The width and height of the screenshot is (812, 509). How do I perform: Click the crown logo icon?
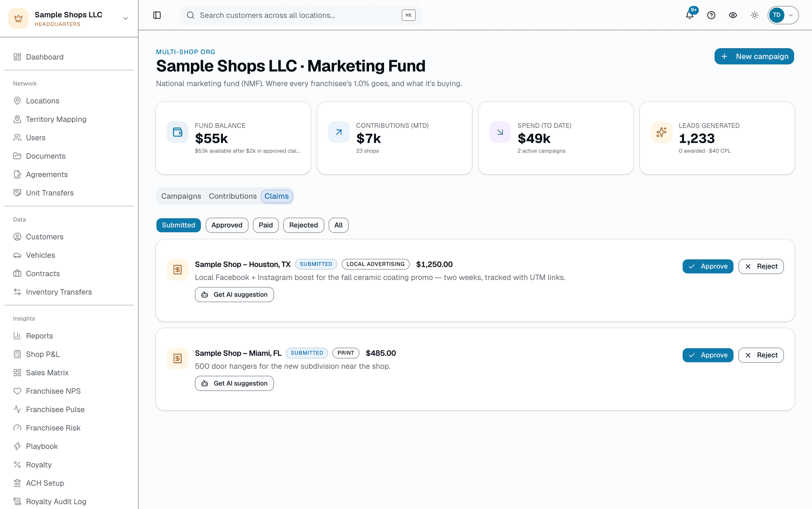point(18,19)
